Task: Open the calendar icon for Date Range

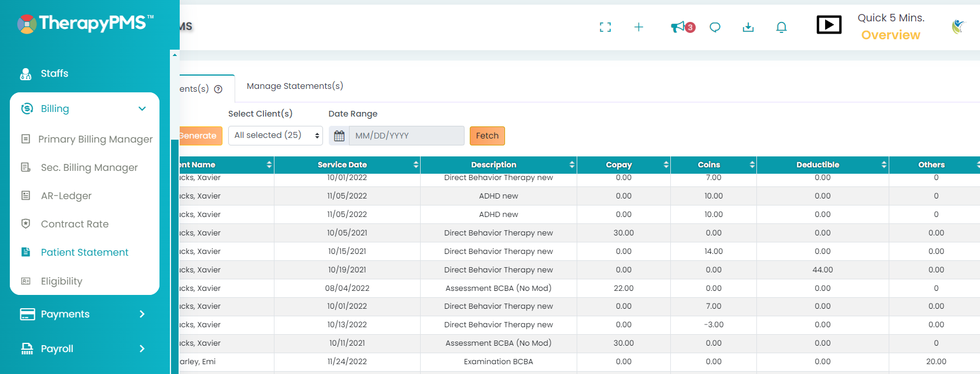Action: (x=339, y=136)
